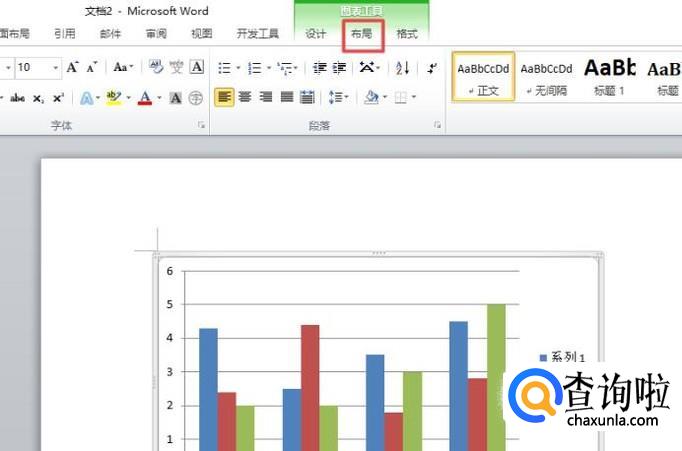Image resolution: width=682 pixels, height=451 pixels.
Task: Select Justify alignment
Action: pos(287,97)
